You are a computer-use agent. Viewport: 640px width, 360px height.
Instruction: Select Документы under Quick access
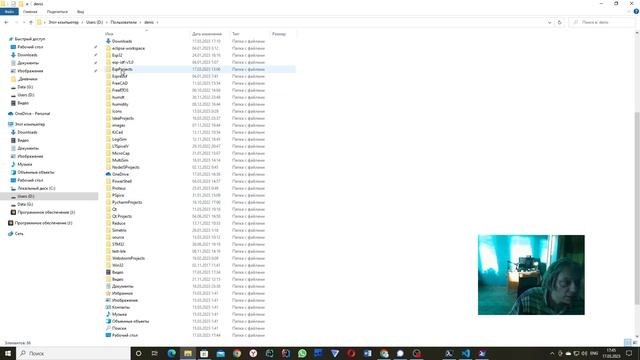click(x=28, y=63)
